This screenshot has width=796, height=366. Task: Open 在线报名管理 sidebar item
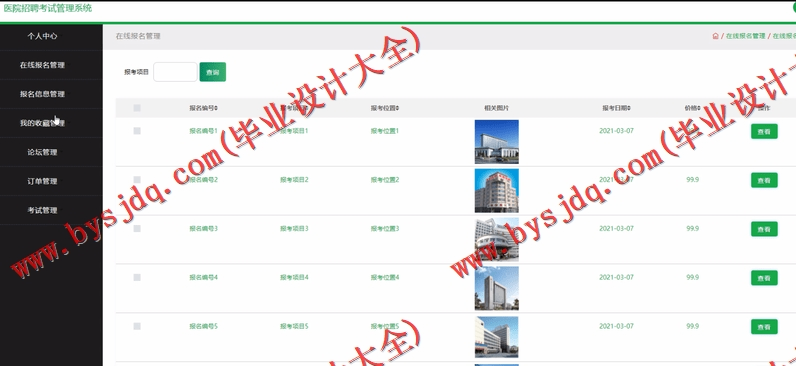42,65
